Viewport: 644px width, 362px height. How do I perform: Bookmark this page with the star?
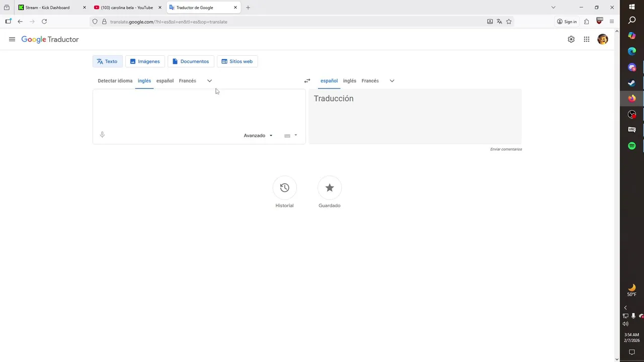tap(509, 22)
